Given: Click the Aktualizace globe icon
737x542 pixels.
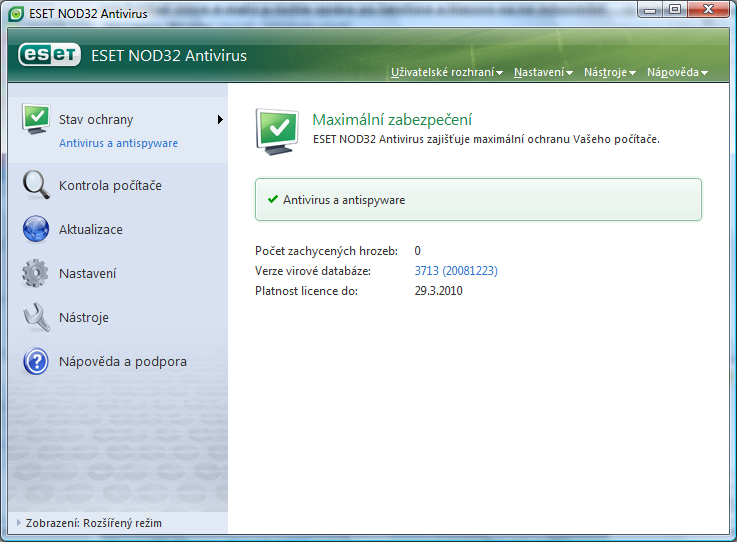Looking at the screenshot, I should (x=36, y=229).
